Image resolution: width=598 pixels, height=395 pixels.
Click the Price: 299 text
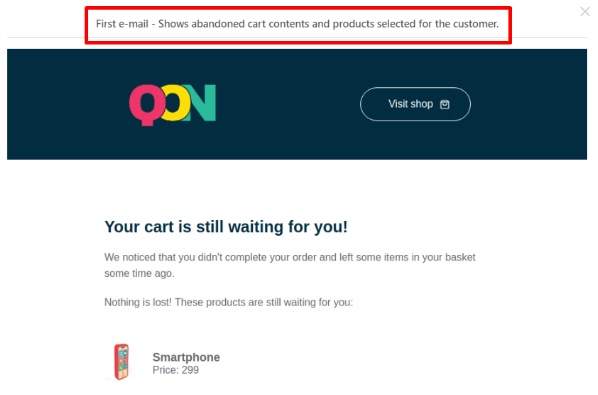point(175,370)
